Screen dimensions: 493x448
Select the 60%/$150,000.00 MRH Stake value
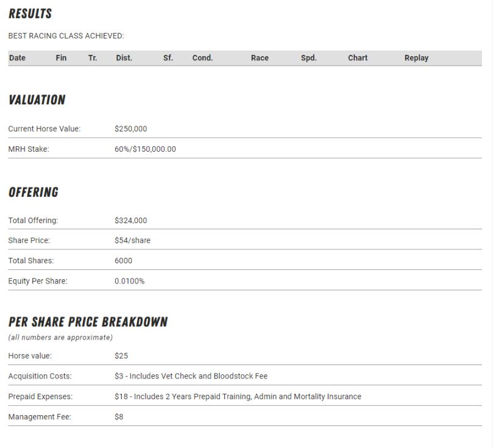[x=145, y=149]
